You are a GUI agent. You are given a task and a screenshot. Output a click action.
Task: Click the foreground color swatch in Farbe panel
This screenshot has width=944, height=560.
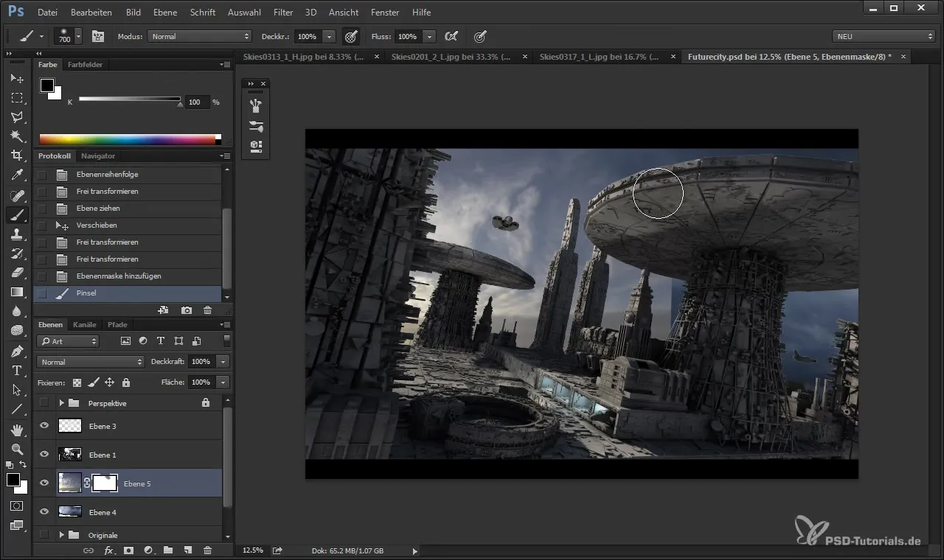[46, 85]
